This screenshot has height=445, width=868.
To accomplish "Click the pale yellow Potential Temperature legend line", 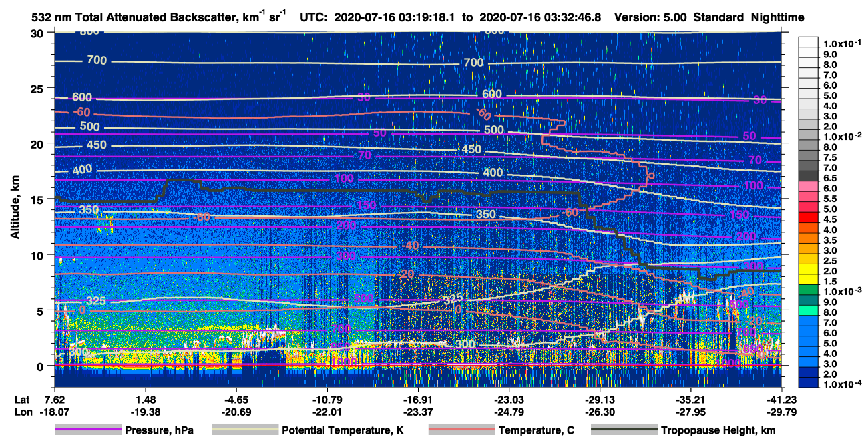I will tap(245, 430).
